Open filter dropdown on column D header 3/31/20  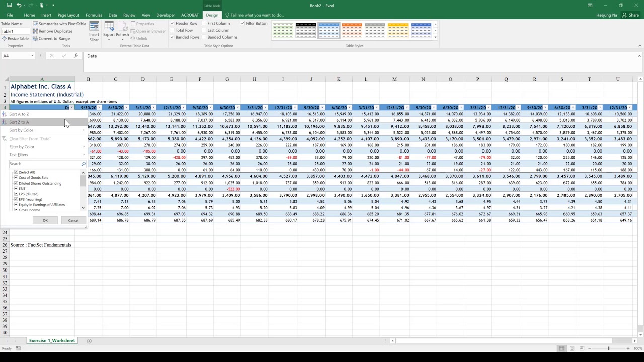point(153,108)
